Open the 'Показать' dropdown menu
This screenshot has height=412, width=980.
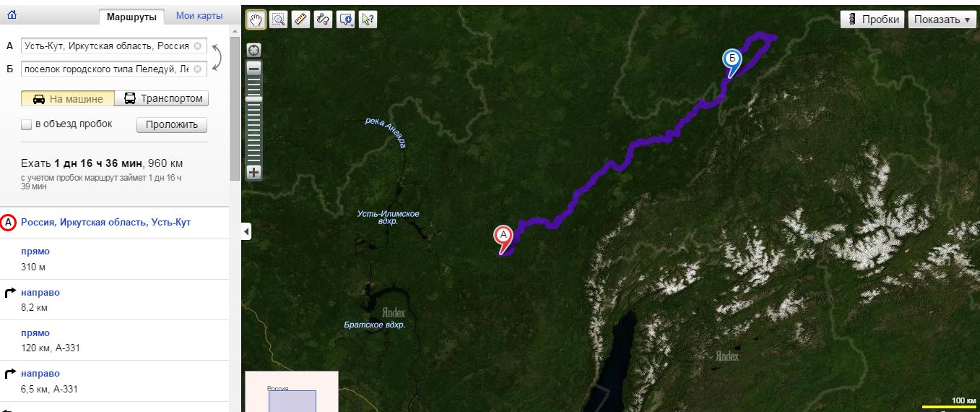pyautogui.click(x=942, y=20)
